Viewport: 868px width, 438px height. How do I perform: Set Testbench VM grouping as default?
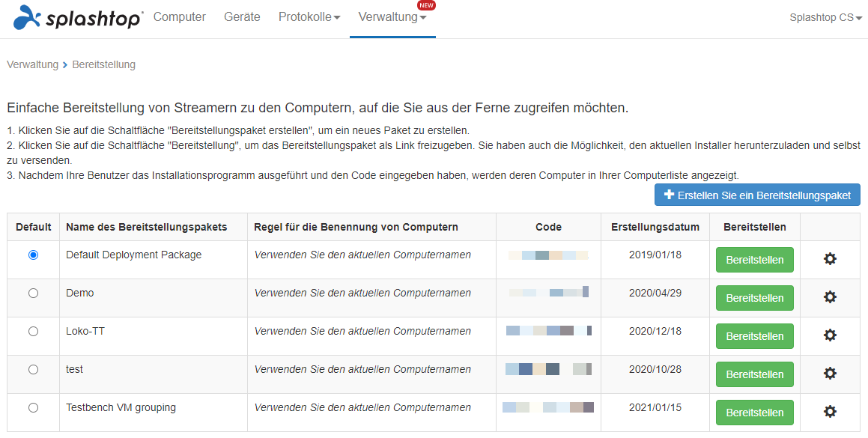tap(33, 407)
